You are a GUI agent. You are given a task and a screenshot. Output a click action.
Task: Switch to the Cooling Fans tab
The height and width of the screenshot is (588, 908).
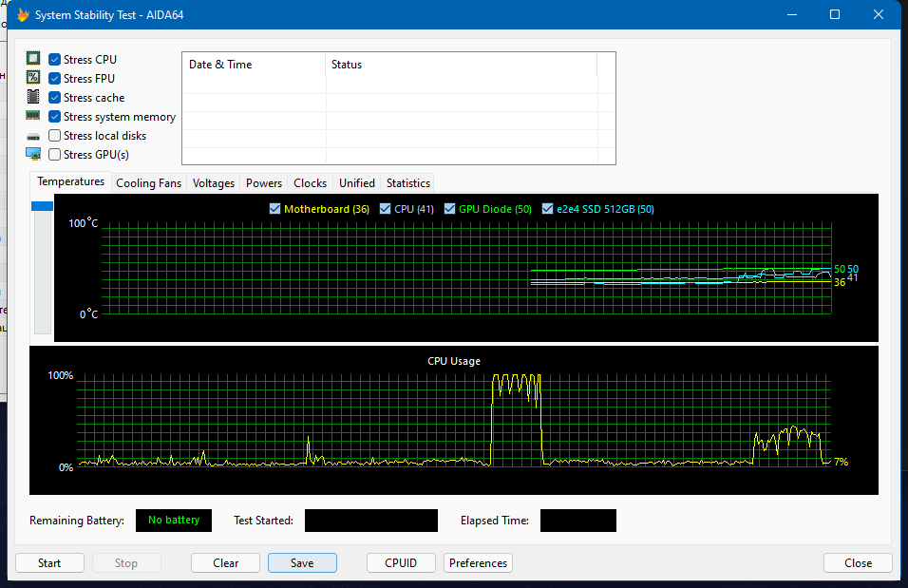tap(148, 183)
